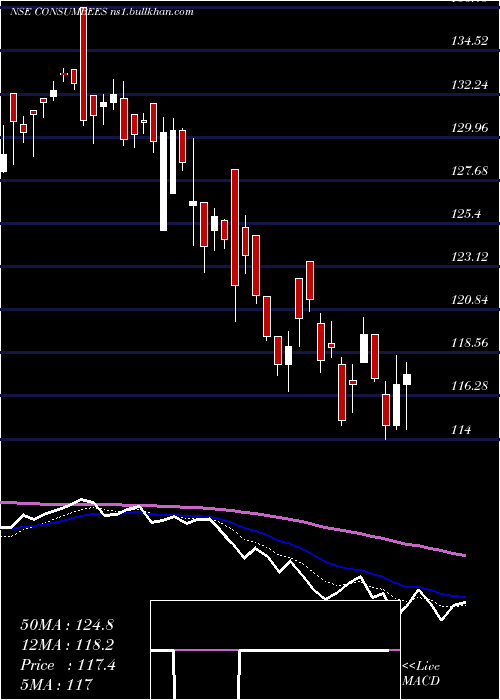The image size is (500, 700).
Task: Click the last white candlestick on the chart
Action: [x=407, y=379]
